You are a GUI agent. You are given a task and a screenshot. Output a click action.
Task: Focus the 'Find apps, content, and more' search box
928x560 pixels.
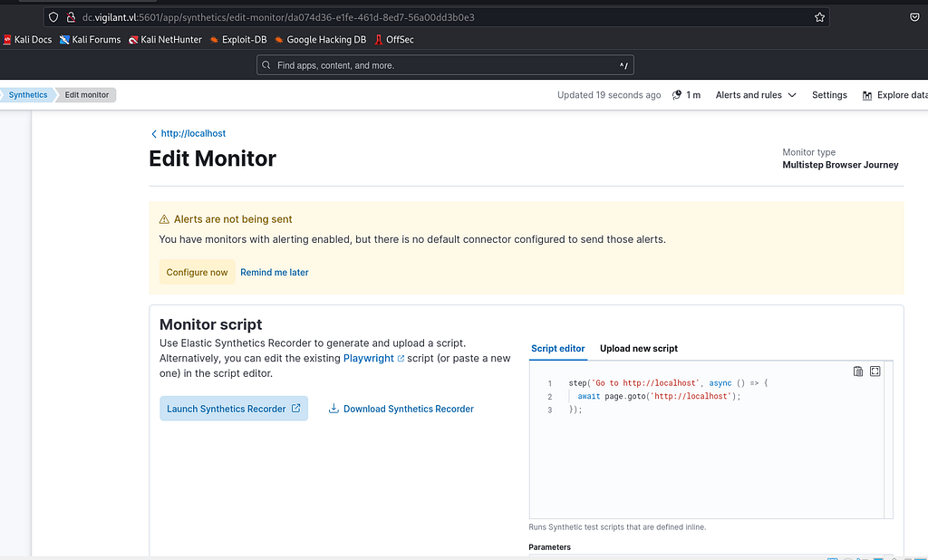(x=445, y=65)
